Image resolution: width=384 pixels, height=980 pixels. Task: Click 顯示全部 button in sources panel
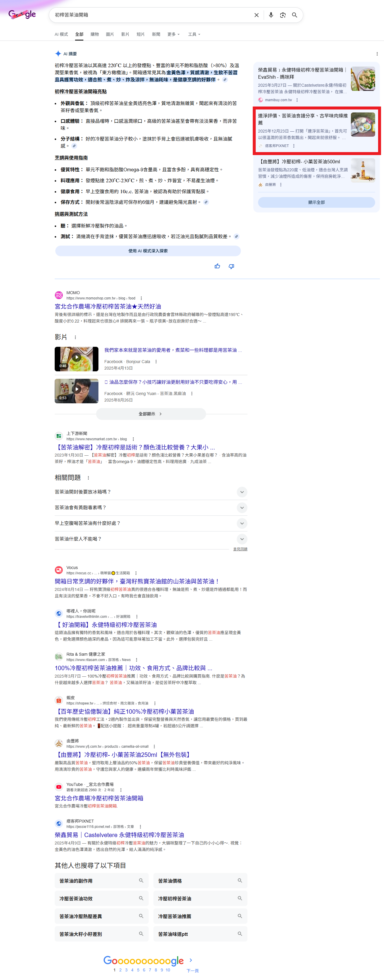pos(316,202)
